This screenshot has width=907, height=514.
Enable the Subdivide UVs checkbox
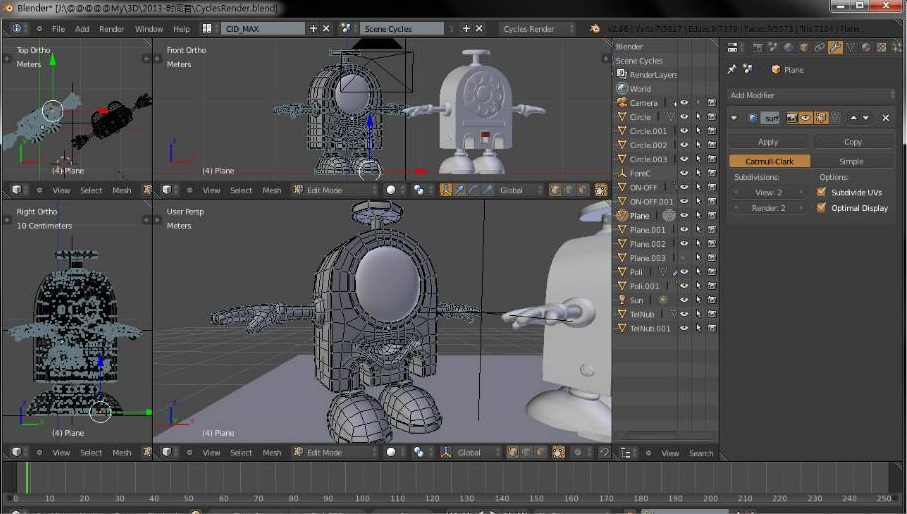point(822,192)
